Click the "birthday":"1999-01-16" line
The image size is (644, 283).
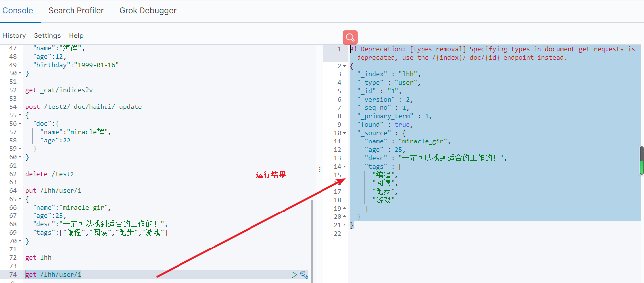click(76, 65)
